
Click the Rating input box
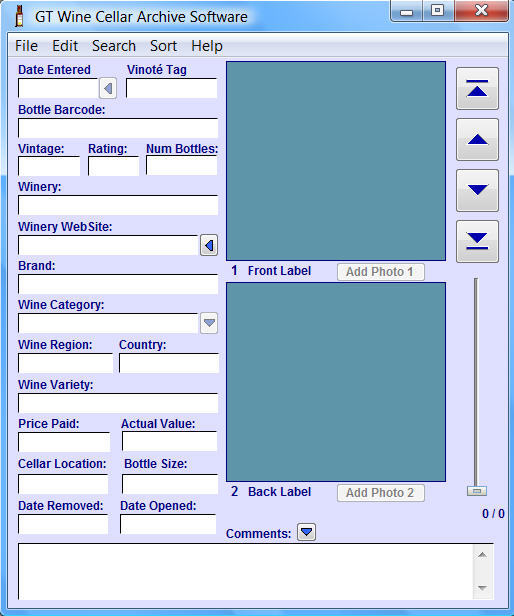click(114, 166)
